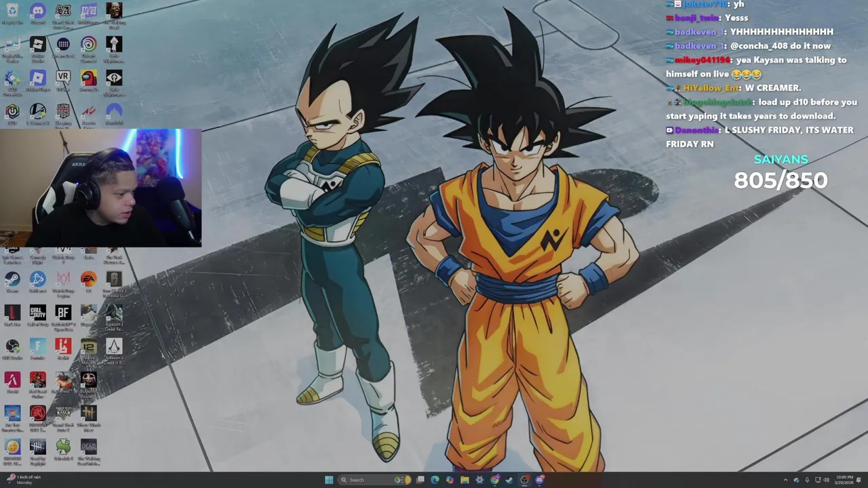The width and height of the screenshot is (868, 488).
Task: Open the volume control in system tray
Action: (827, 480)
